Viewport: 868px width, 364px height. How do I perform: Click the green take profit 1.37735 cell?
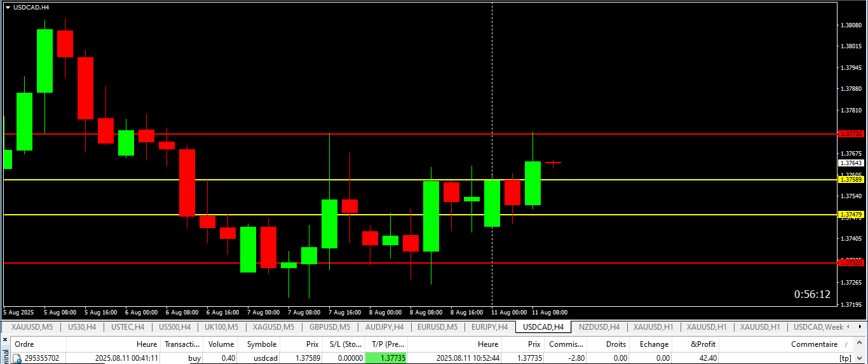tap(386, 358)
